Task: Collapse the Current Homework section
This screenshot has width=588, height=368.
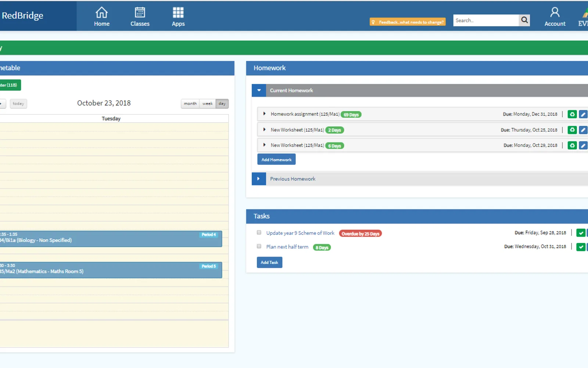Action: click(x=259, y=90)
